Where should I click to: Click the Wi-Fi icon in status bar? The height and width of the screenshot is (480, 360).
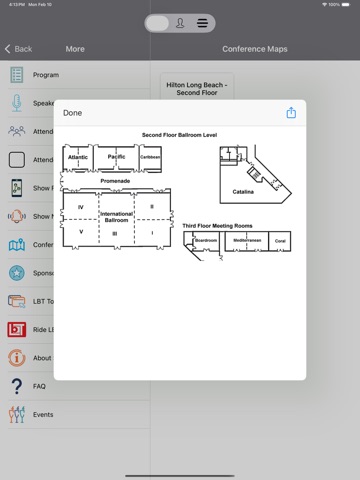pos(324,5)
